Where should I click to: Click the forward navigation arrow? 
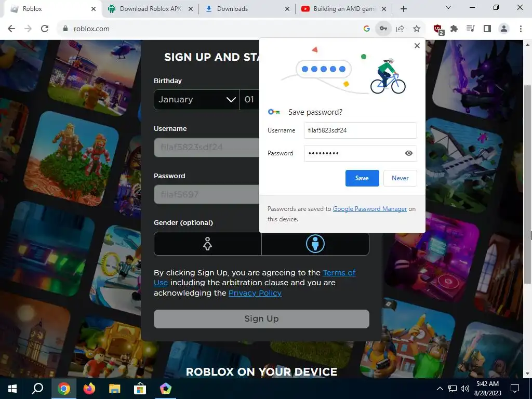(x=28, y=29)
